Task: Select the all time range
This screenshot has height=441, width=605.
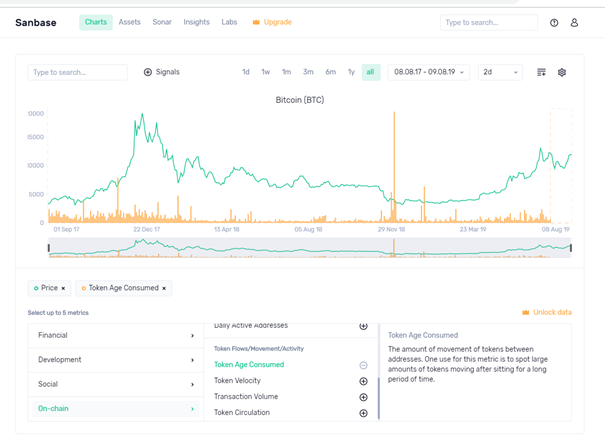Action: [x=371, y=72]
